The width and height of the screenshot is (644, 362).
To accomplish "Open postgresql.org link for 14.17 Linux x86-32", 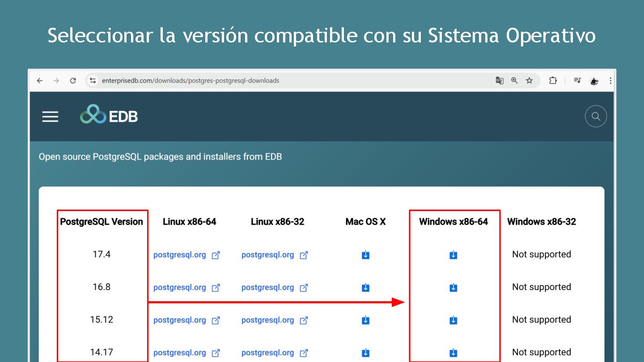I will [275, 353].
